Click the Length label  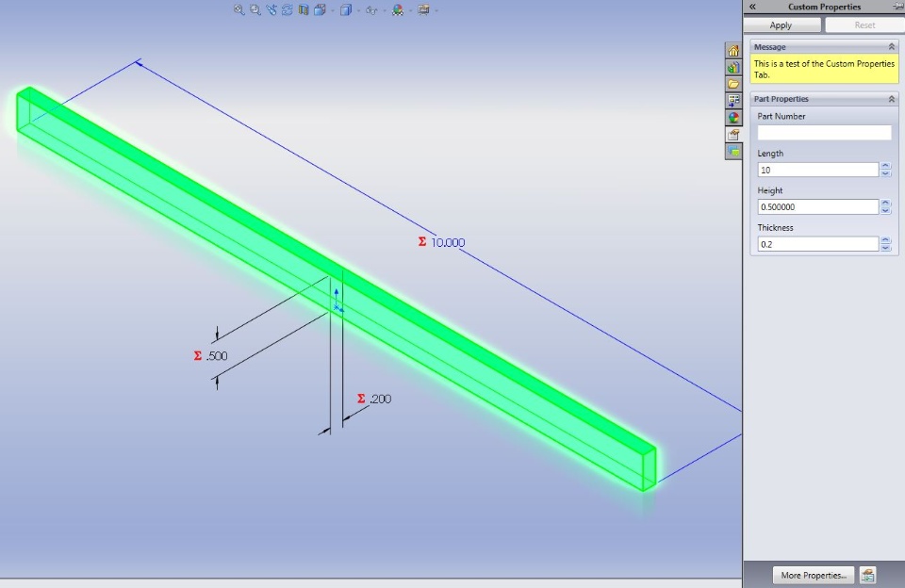(x=770, y=154)
